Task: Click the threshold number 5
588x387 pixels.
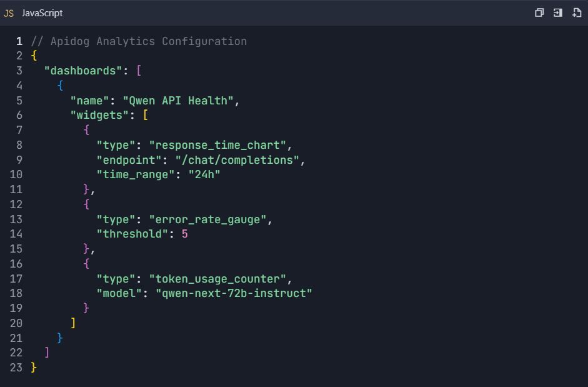Action: [185, 234]
